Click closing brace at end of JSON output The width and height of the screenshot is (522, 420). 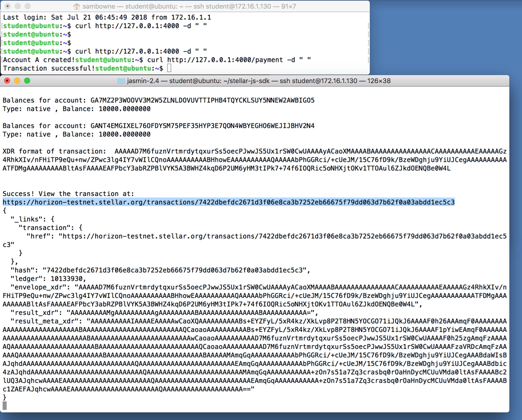tap(5, 397)
